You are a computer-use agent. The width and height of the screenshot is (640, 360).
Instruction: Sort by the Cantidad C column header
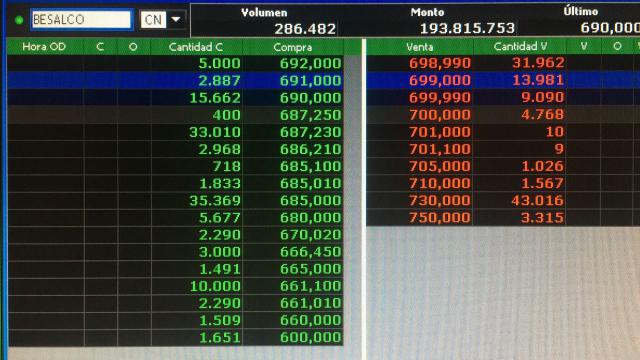[x=196, y=47]
